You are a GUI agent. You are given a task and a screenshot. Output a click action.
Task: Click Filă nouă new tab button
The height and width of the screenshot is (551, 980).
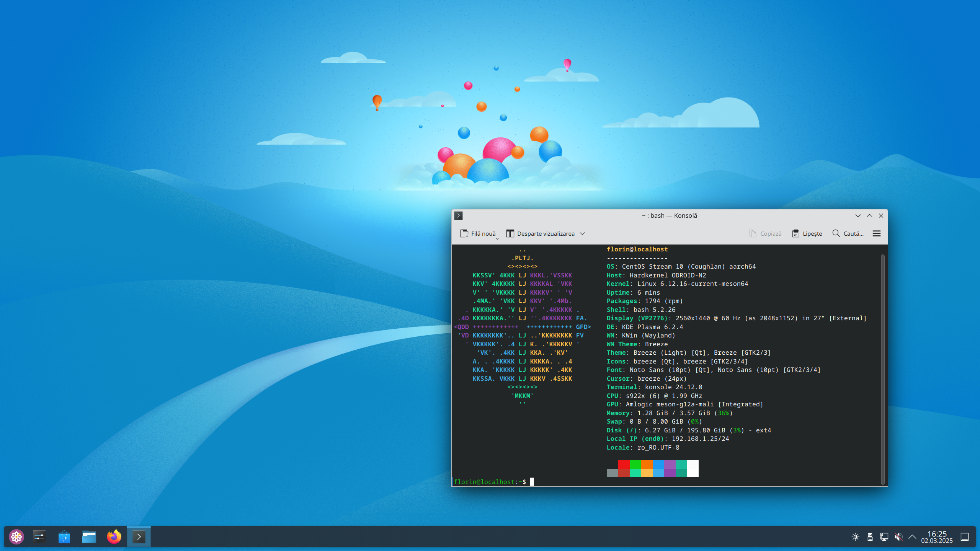(x=478, y=234)
